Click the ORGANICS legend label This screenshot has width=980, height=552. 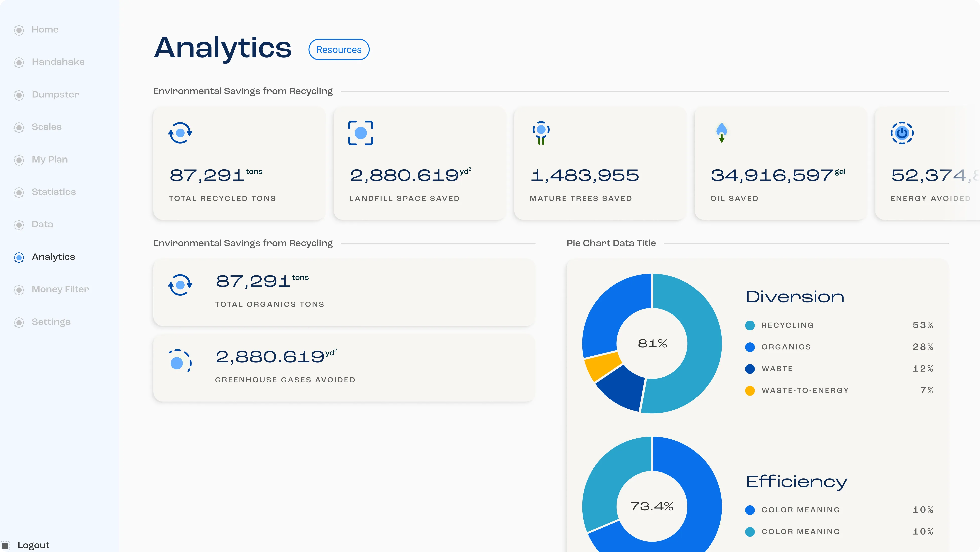(x=786, y=347)
